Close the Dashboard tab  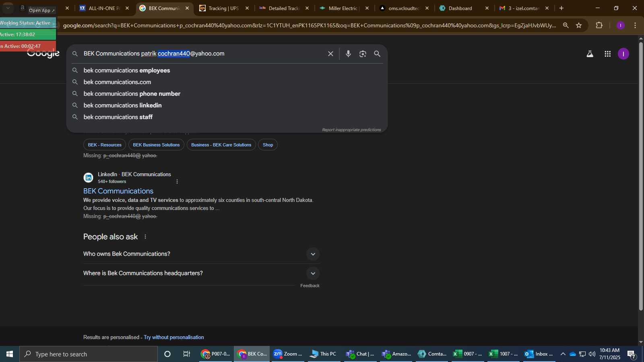(x=487, y=8)
